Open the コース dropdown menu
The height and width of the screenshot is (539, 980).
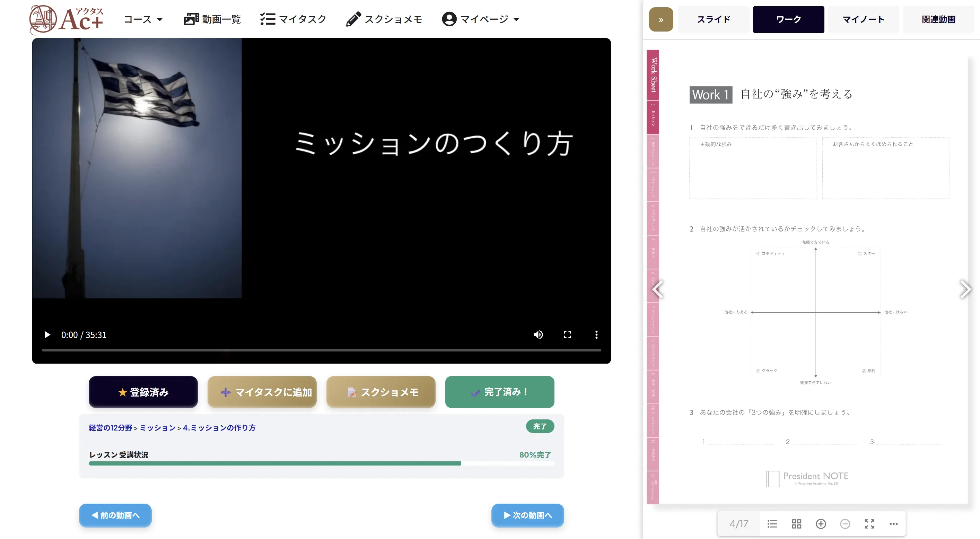(x=143, y=19)
